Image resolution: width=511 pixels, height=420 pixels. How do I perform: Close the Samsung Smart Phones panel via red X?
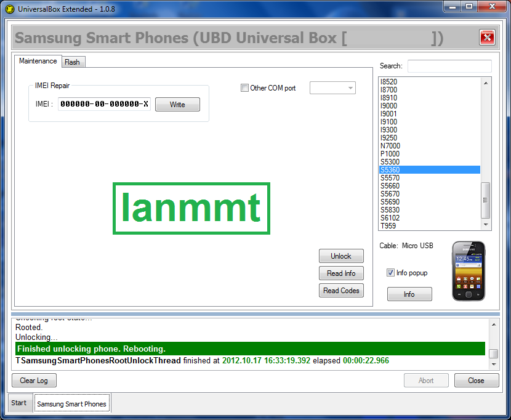(x=487, y=37)
